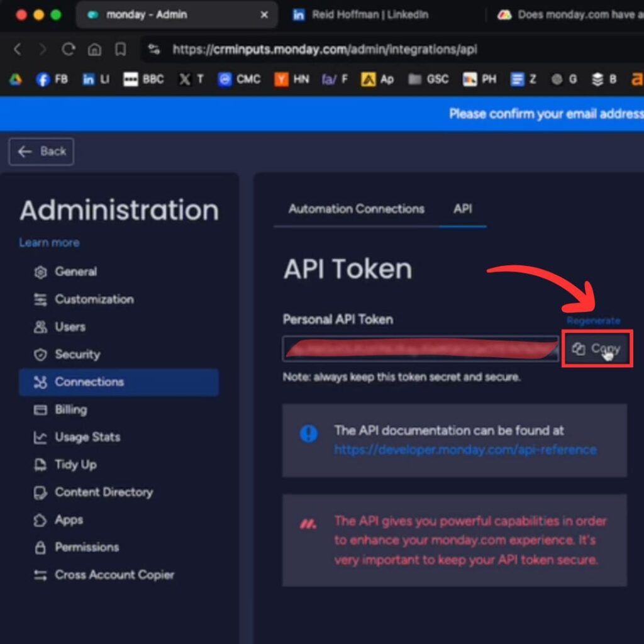This screenshot has width=644, height=644.
Task: Bookmark this page with bookmark icon
Action: click(x=120, y=49)
